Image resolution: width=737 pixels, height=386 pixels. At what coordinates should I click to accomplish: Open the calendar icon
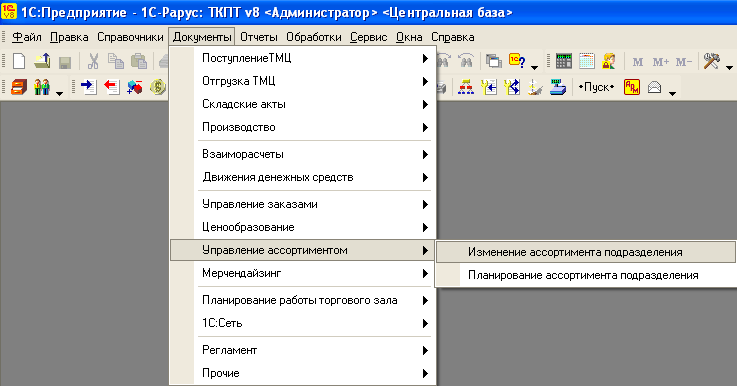point(587,61)
